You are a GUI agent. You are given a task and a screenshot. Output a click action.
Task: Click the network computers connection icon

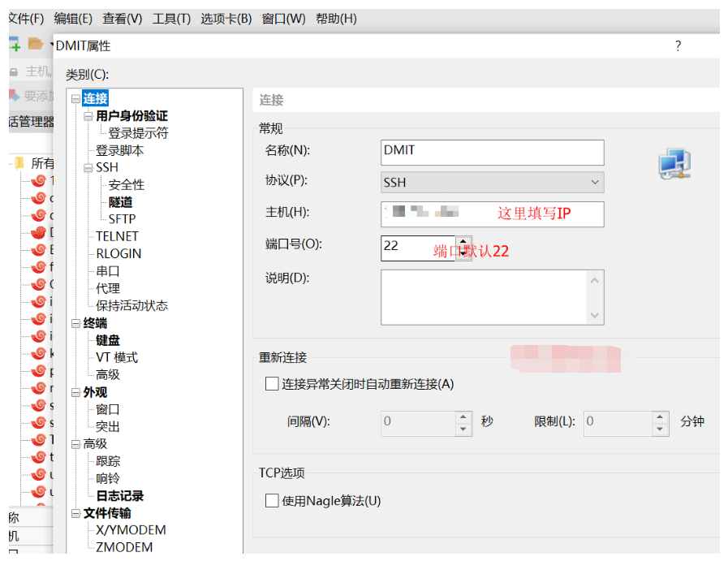point(674,165)
